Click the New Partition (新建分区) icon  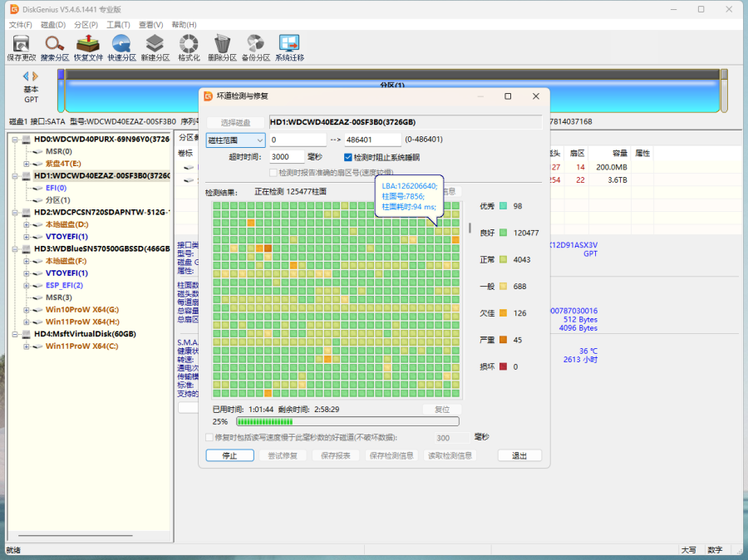tap(155, 47)
